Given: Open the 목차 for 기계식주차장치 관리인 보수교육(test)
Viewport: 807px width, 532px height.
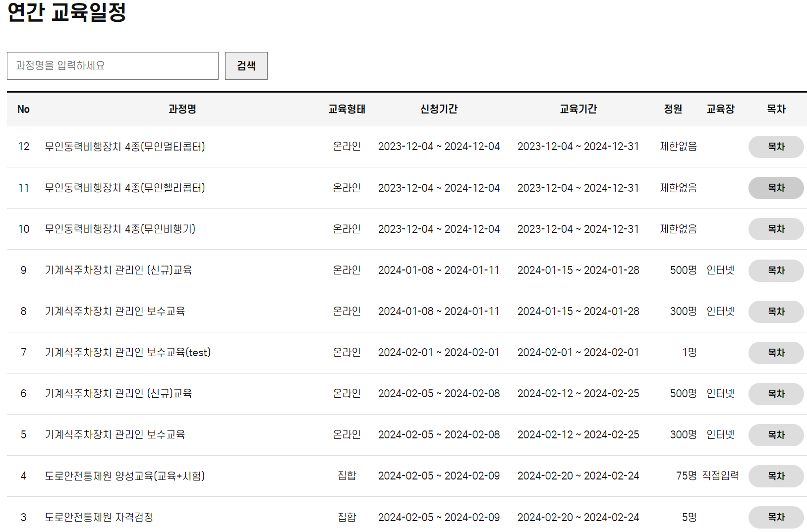Looking at the screenshot, I should tap(776, 353).
